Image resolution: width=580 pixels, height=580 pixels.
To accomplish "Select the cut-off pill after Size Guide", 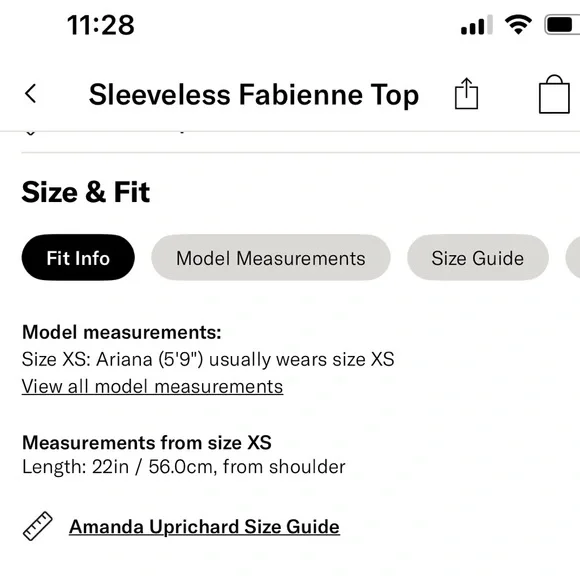I will [573, 258].
